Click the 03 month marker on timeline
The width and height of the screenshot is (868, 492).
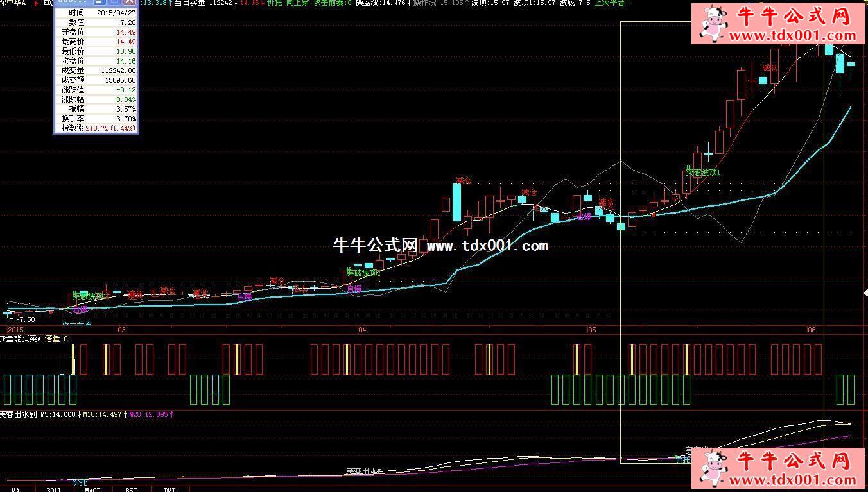(121, 330)
